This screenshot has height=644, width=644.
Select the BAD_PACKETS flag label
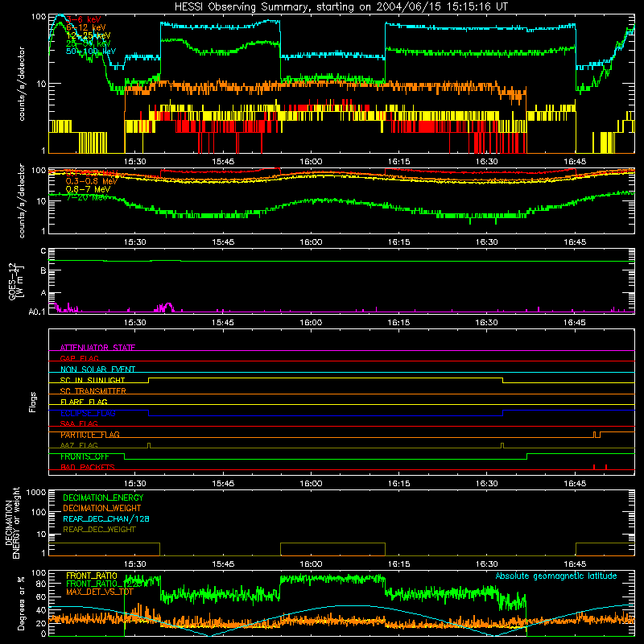pyautogui.click(x=88, y=467)
